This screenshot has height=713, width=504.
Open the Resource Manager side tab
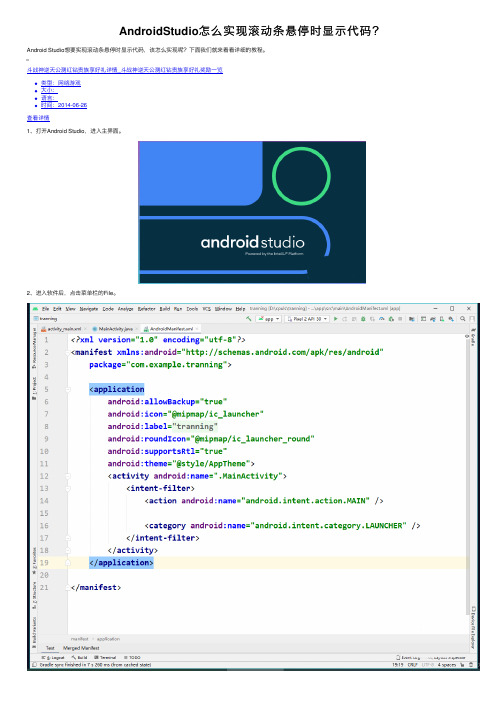(34, 348)
